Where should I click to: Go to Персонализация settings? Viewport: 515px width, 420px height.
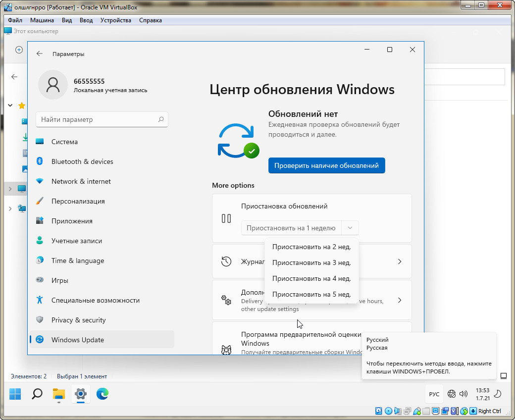click(x=78, y=201)
